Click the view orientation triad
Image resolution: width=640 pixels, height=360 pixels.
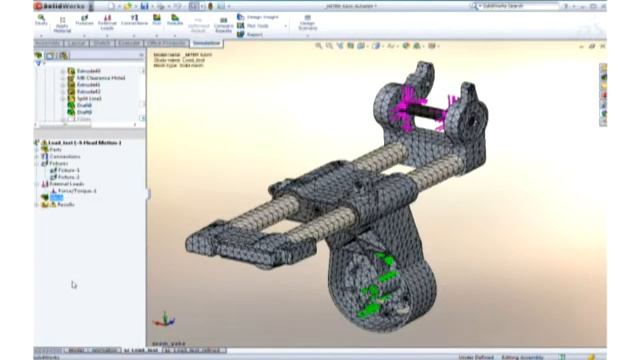tap(164, 320)
